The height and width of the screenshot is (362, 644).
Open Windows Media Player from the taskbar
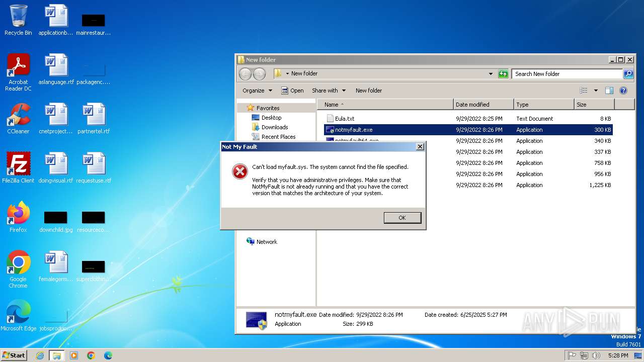point(74,355)
